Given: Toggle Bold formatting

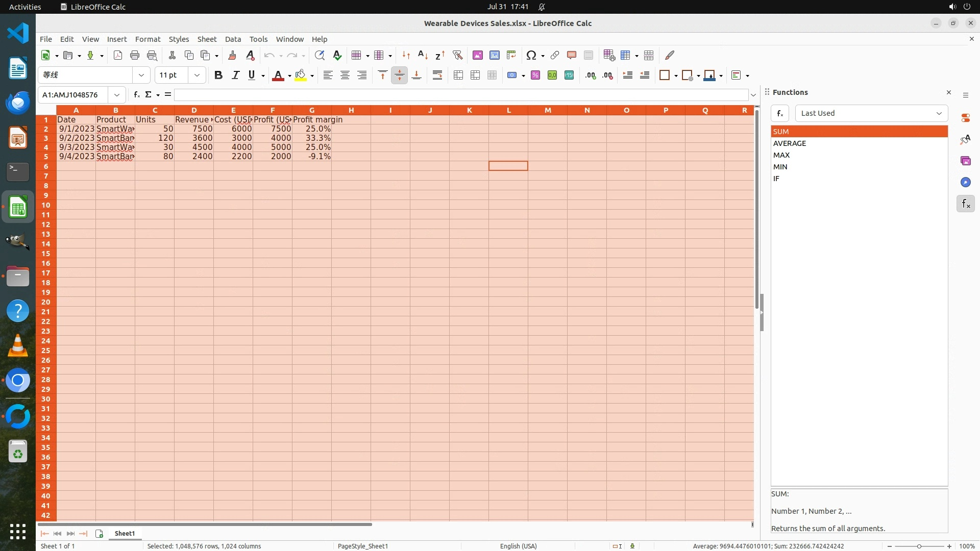Looking at the screenshot, I should point(218,76).
